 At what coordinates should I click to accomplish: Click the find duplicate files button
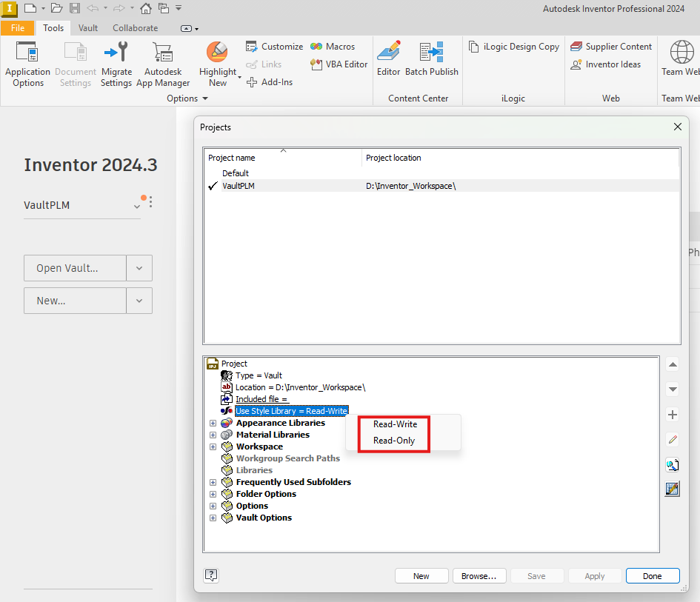[x=673, y=465]
